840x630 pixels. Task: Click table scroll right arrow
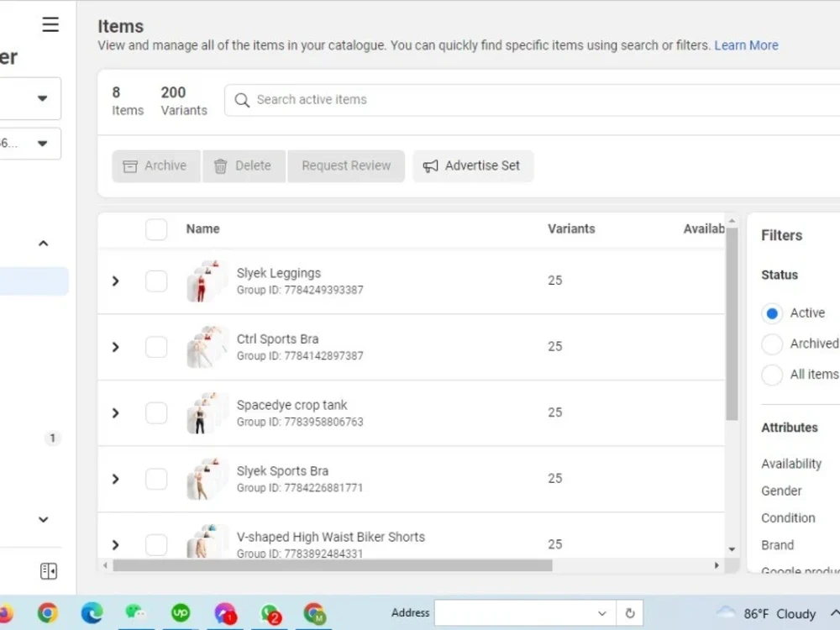coord(717,565)
